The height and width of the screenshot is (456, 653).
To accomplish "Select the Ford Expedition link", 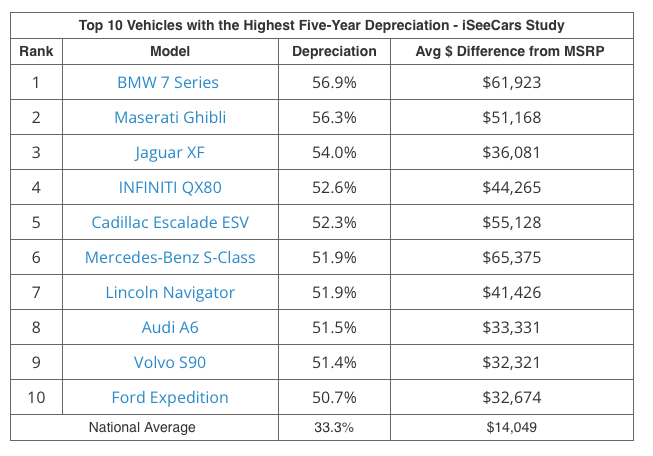I will (170, 397).
